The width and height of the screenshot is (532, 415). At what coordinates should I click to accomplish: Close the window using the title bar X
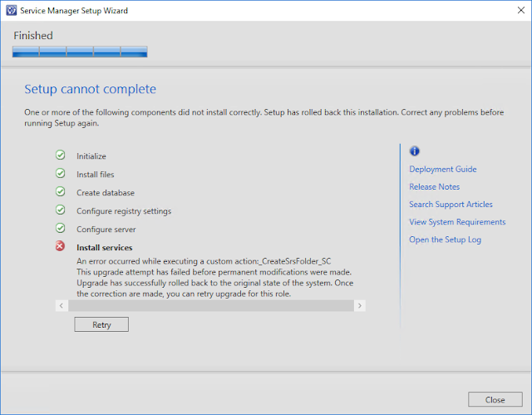[x=521, y=10]
